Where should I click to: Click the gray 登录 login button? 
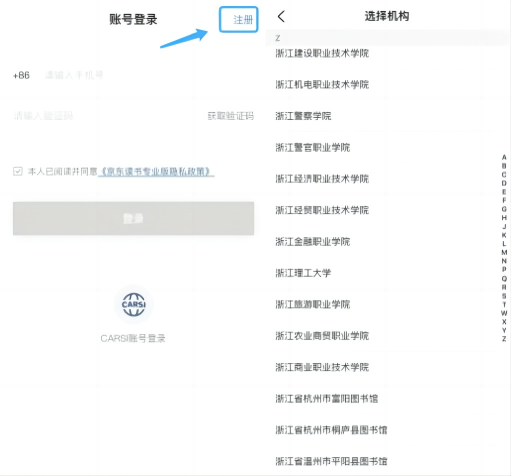click(x=133, y=218)
